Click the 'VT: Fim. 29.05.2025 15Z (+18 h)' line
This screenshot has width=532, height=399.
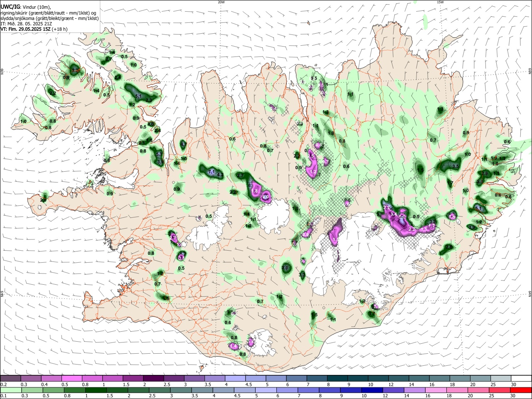tap(34, 29)
